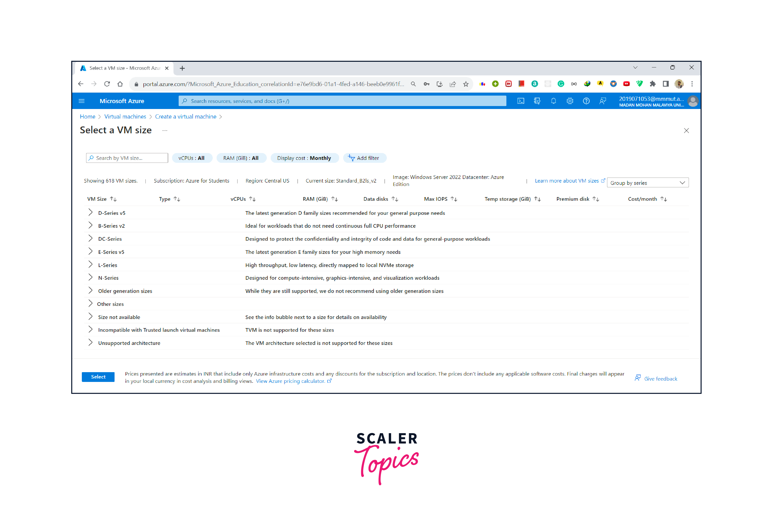Click the search magnifier icon in VM size
The image size is (773, 532).
(90, 157)
